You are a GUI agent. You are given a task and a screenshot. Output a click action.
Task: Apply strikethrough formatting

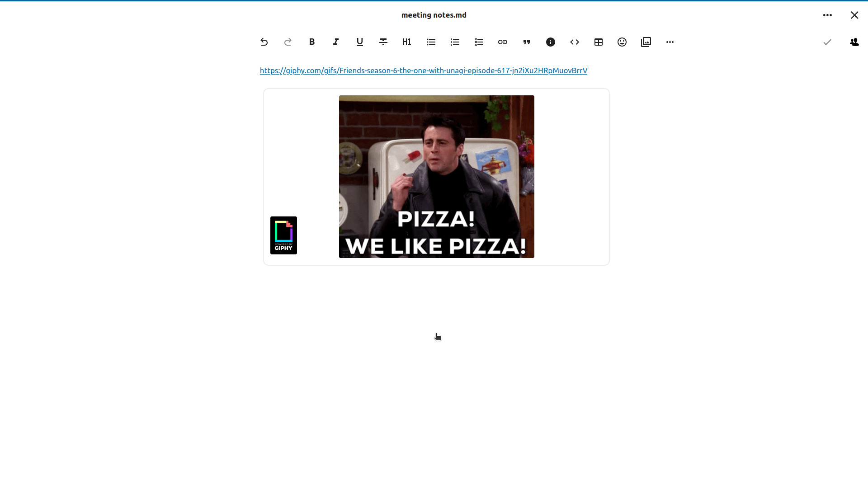383,42
